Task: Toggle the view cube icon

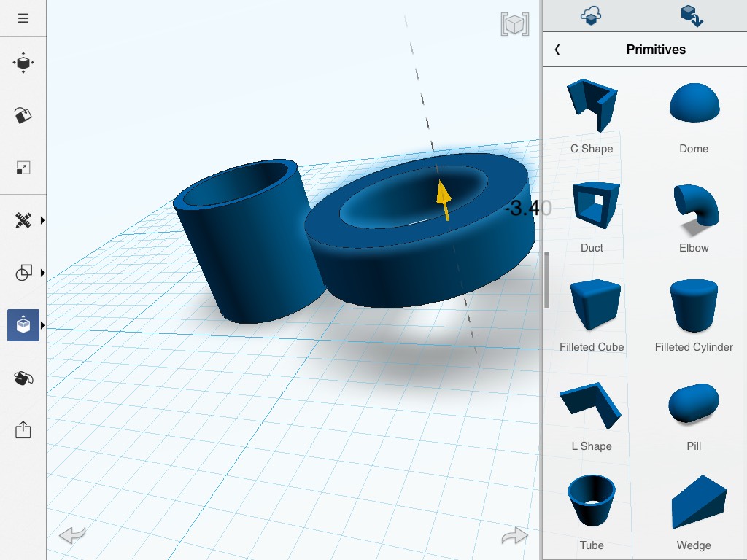Action: click(514, 24)
